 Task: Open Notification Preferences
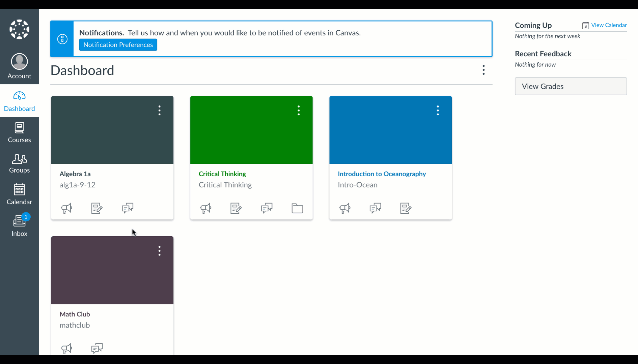click(x=118, y=45)
